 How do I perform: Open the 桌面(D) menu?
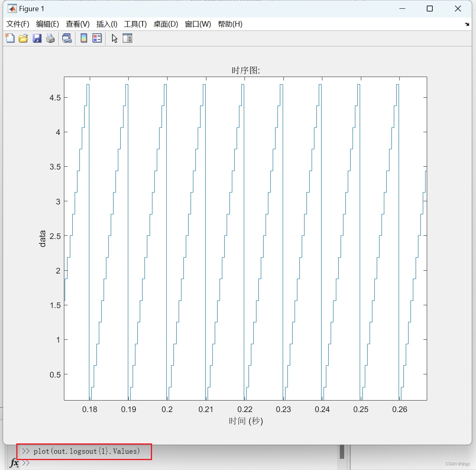click(166, 24)
